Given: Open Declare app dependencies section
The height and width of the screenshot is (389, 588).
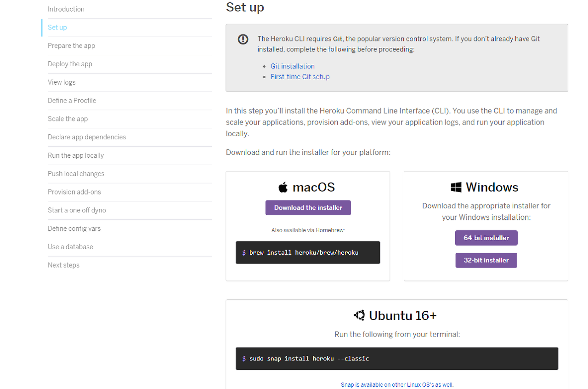Looking at the screenshot, I should coord(87,137).
